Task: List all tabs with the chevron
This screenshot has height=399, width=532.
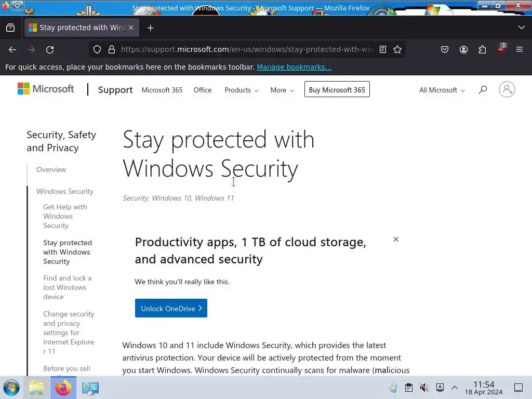Action: (x=522, y=28)
